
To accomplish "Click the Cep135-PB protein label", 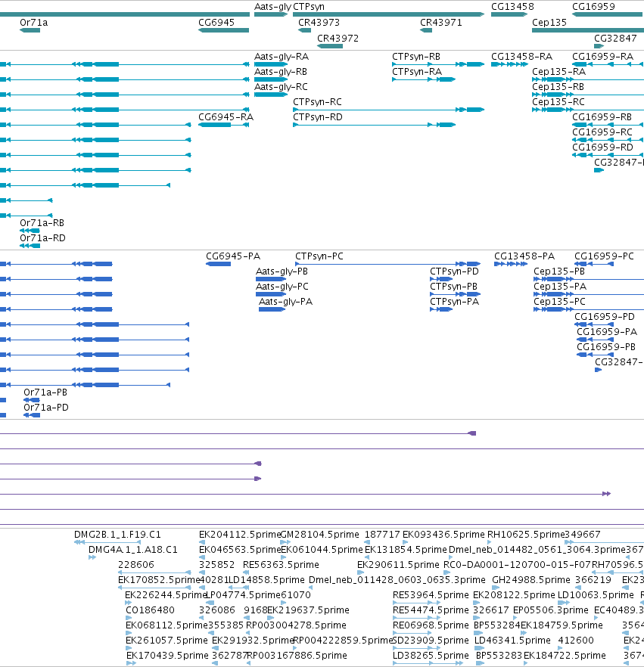I will (559, 271).
